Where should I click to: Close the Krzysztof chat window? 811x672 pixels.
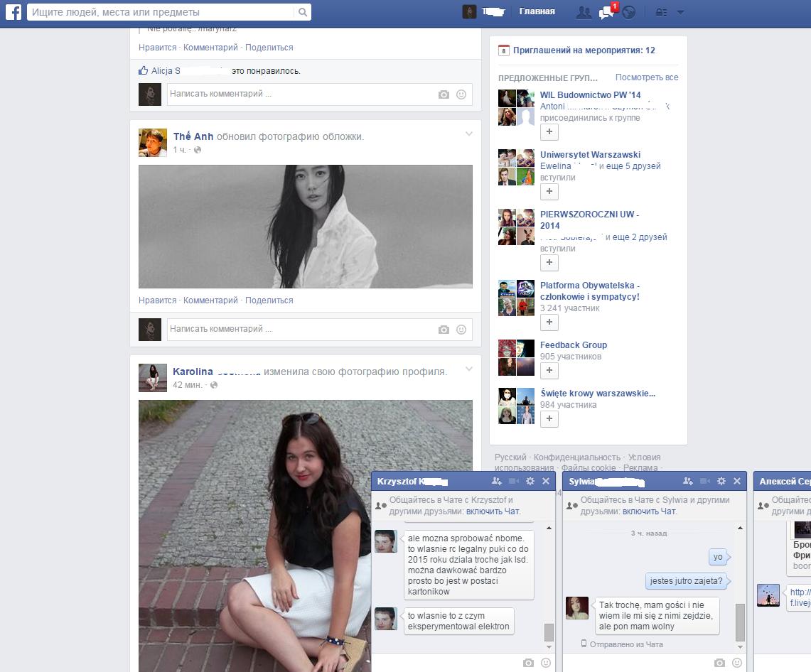coord(546,481)
